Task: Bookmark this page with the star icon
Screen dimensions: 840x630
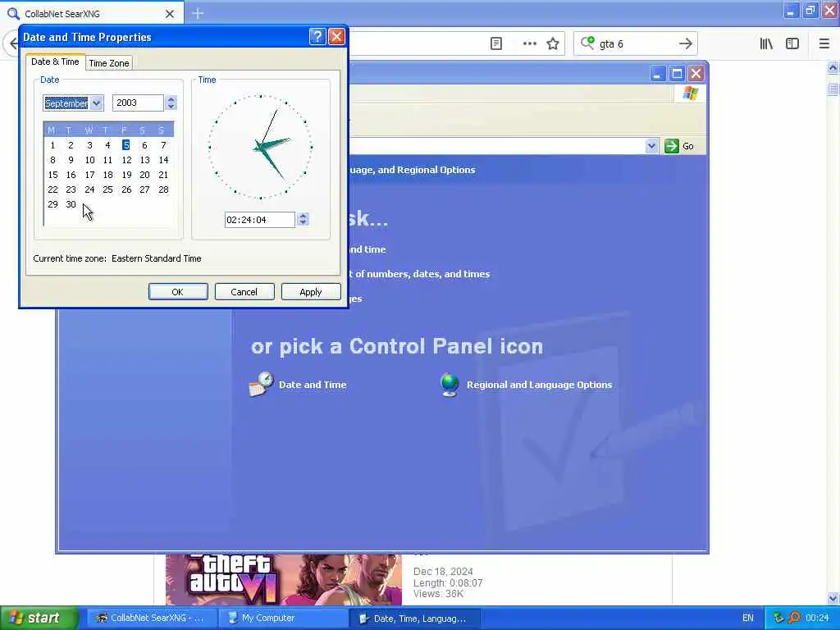Action: [553, 43]
